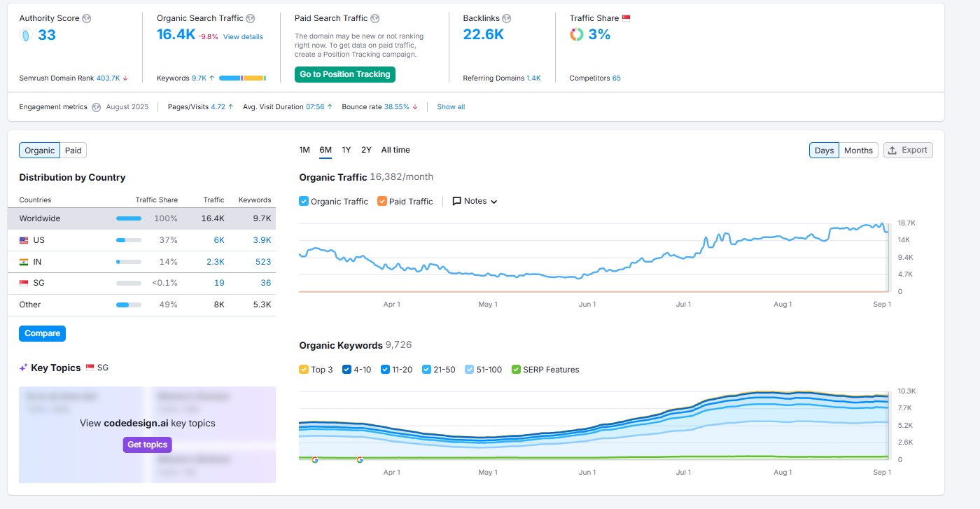Click the Go to Position Tracking button
This screenshot has height=509, width=980.
345,74
